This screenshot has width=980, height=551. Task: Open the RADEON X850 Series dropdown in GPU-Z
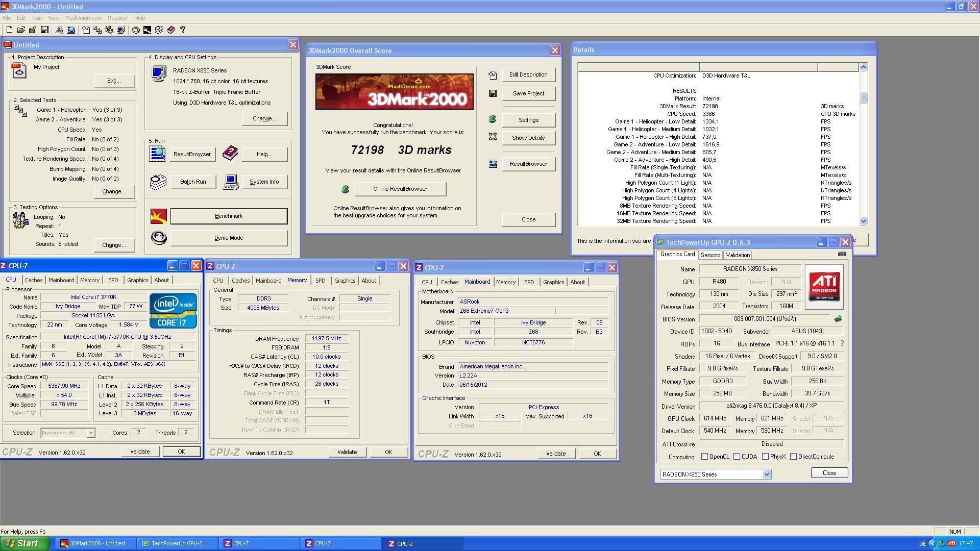tap(766, 474)
